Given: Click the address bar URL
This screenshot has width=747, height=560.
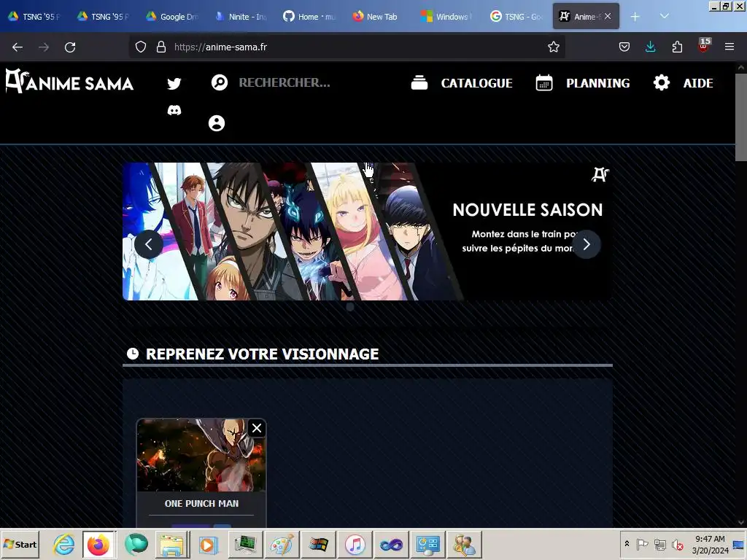Looking at the screenshot, I should (220, 47).
